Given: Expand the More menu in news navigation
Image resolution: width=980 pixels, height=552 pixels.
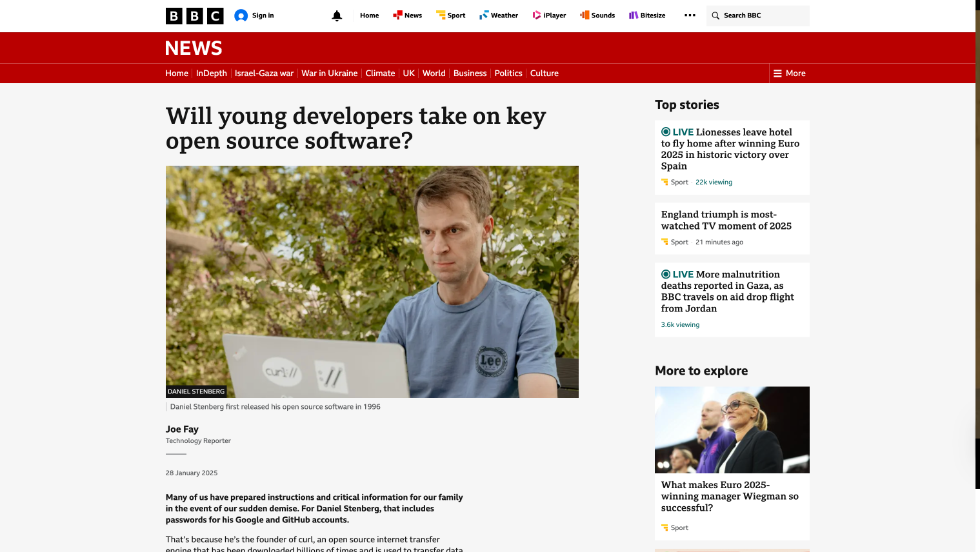Looking at the screenshot, I should [x=789, y=74].
